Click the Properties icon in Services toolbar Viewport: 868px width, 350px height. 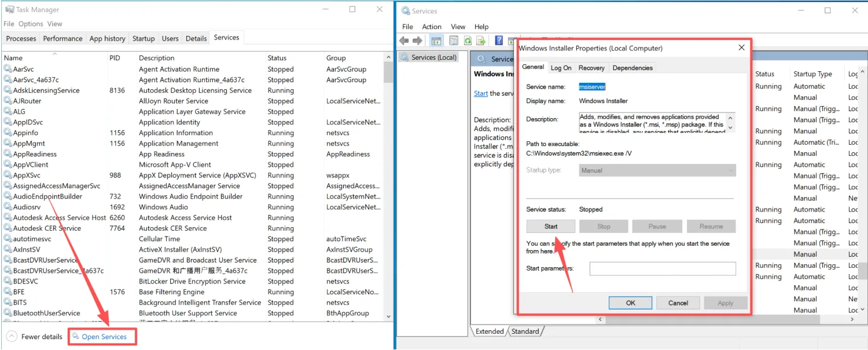[453, 41]
